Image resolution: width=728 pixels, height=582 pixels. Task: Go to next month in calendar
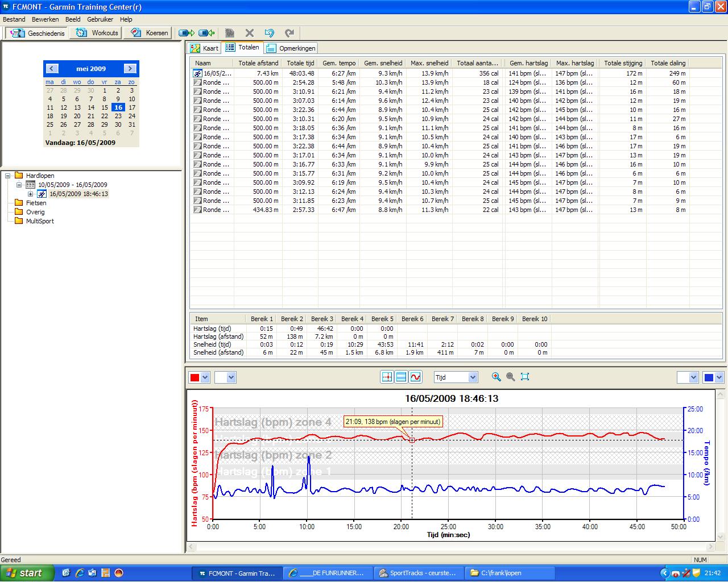(130, 68)
